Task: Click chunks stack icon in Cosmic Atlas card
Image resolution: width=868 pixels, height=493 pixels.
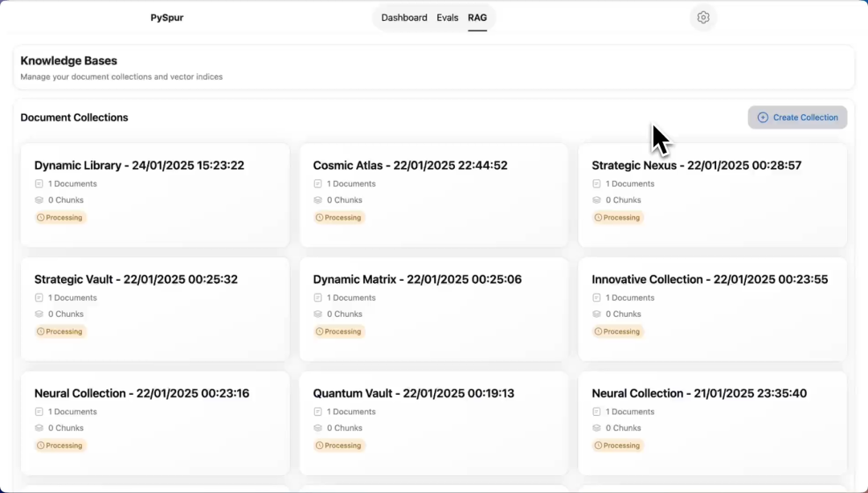Action: (x=317, y=200)
